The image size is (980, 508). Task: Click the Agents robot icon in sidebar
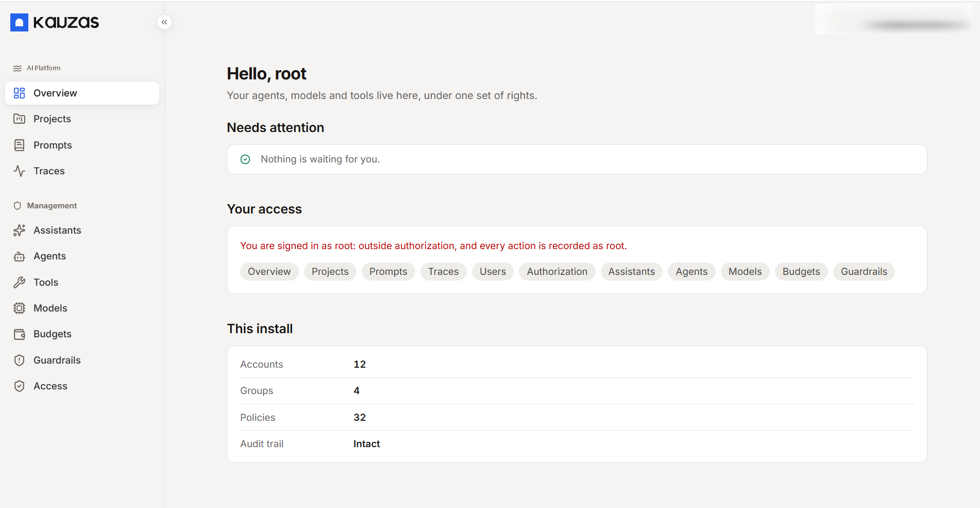[x=19, y=256]
